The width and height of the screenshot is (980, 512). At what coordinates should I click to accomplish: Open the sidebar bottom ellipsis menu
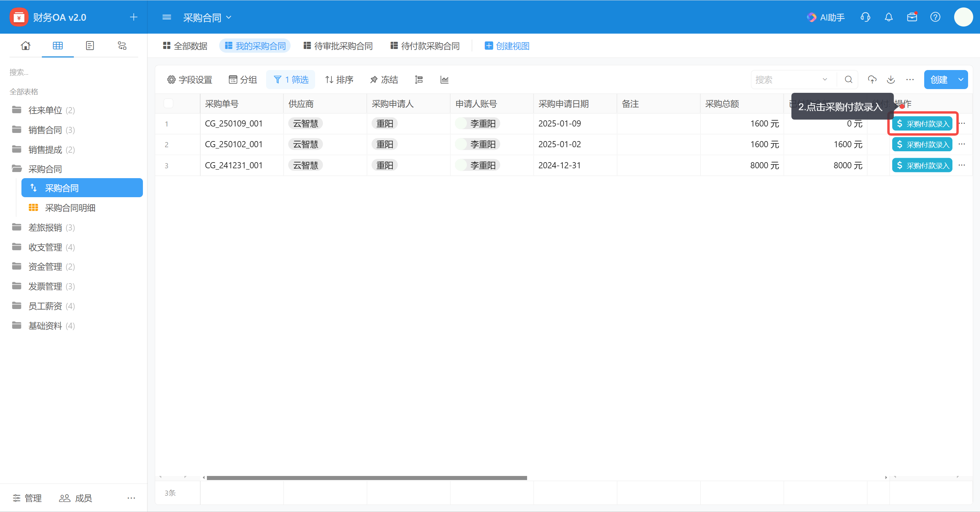[131, 498]
